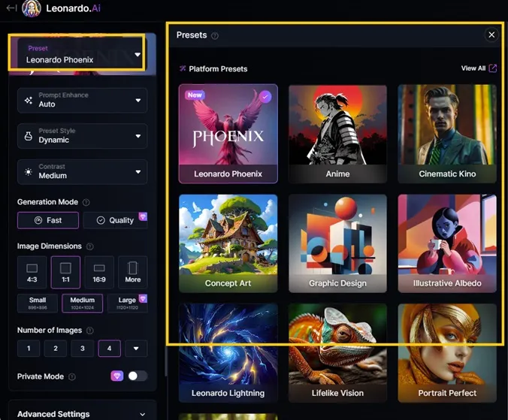Open More aspect ratio options
The height and width of the screenshot is (420, 508).
(x=133, y=272)
